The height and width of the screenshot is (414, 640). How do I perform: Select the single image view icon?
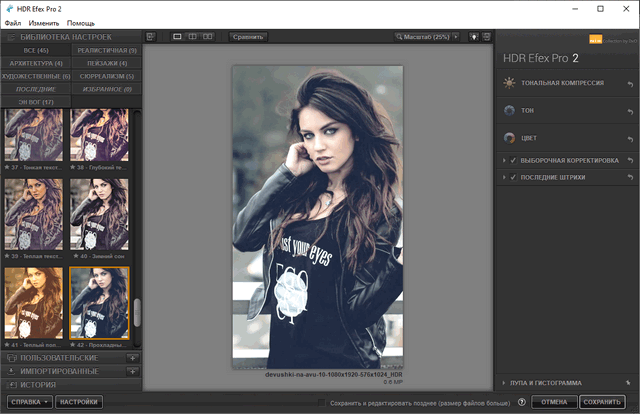[x=178, y=36]
